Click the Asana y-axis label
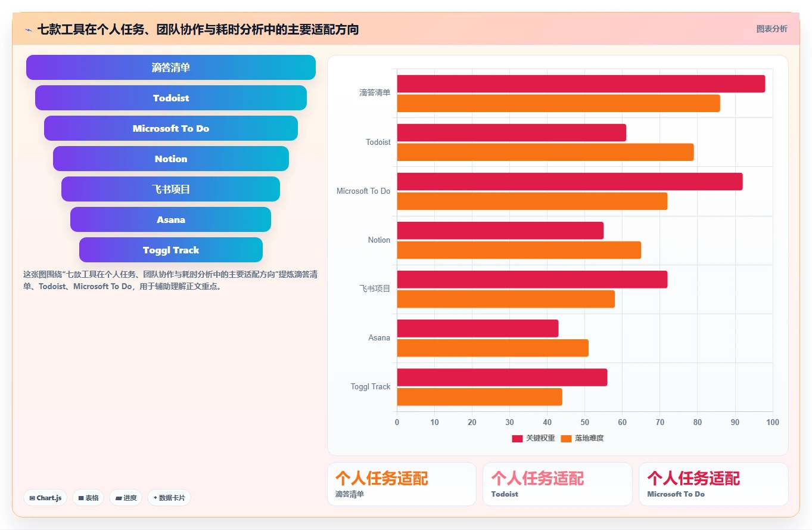The image size is (812, 530). pyautogui.click(x=379, y=337)
